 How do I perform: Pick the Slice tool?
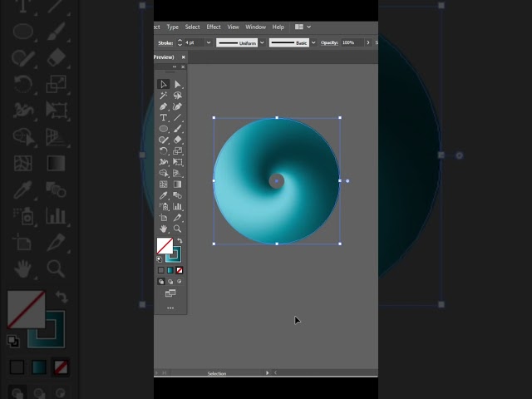coord(177,218)
